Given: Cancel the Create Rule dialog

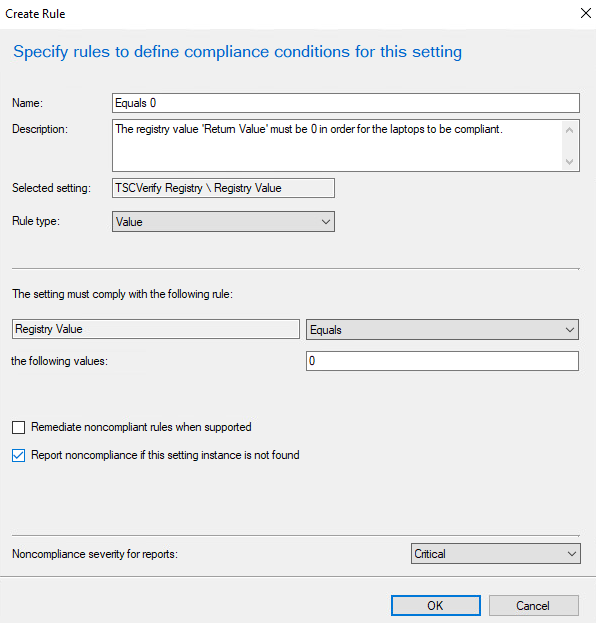Looking at the screenshot, I should click(534, 606).
